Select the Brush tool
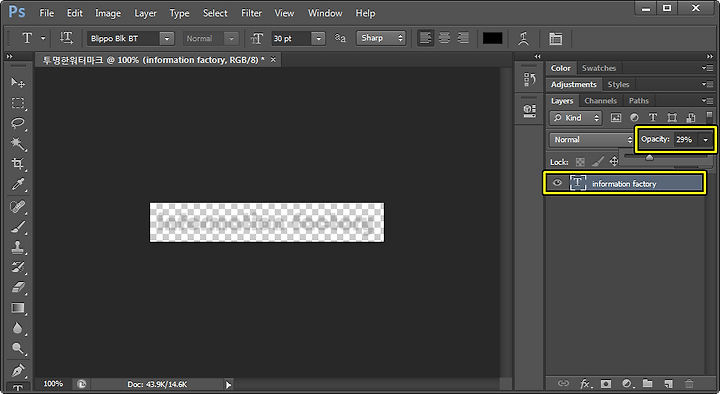The image size is (720, 394). pyautogui.click(x=18, y=227)
